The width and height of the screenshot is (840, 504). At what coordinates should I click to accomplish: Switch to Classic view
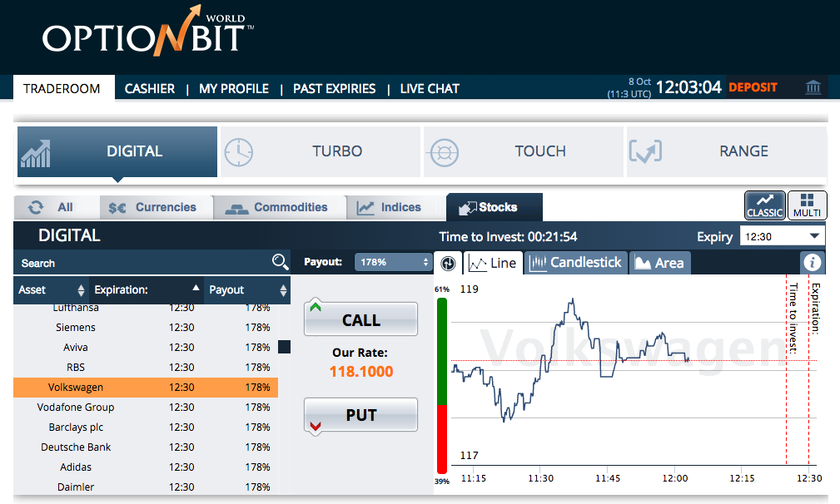[x=764, y=205]
